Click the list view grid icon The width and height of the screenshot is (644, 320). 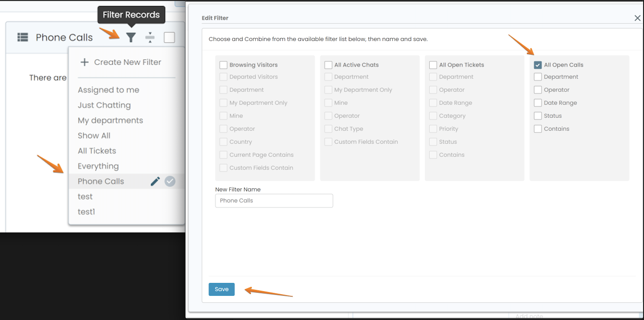[22, 37]
